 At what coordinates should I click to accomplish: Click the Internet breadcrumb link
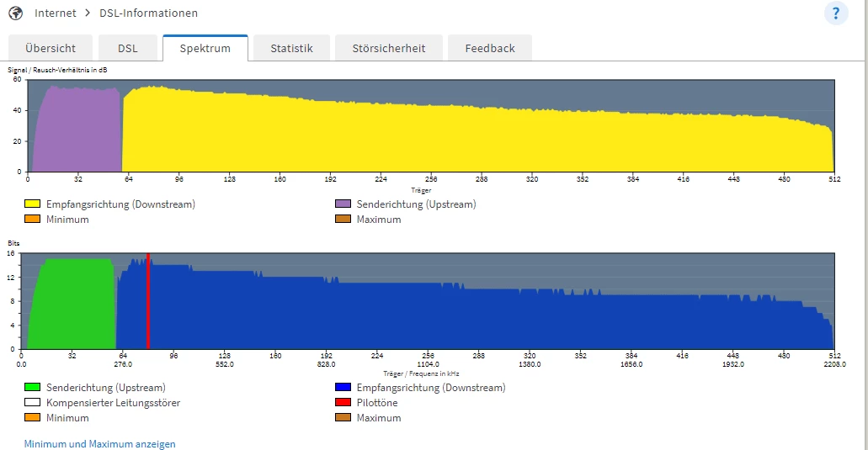(x=56, y=13)
